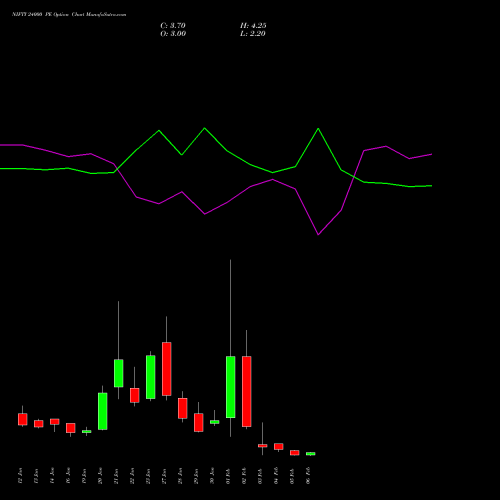Select the red candle for 04 Feb
Viewport: 500px width, 500px height.
(x=279, y=447)
